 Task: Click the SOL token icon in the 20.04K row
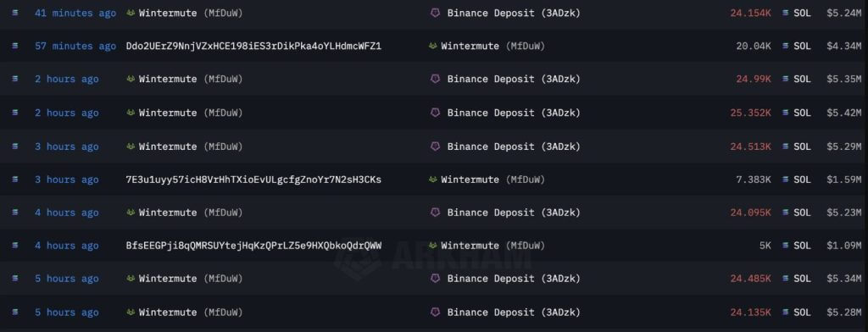tap(786, 46)
